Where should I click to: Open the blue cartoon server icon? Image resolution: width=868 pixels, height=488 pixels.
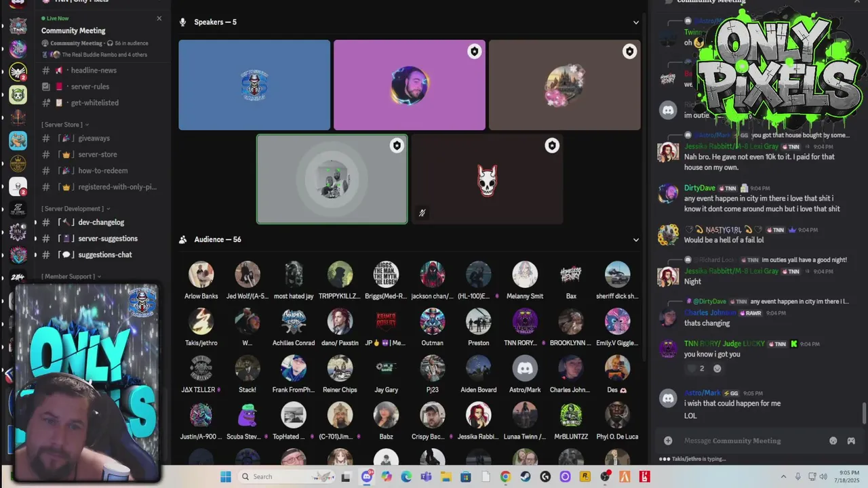pos(18,140)
